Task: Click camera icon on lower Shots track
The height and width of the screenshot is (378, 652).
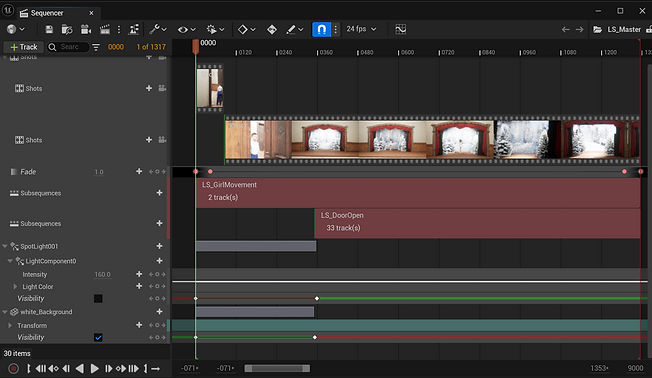Action: click(x=162, y=140)
